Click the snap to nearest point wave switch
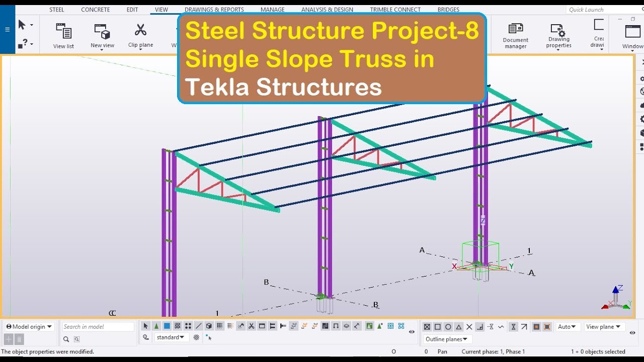This screenshot has height=362, width=644. pyautogui.click(x=500, y=327)
